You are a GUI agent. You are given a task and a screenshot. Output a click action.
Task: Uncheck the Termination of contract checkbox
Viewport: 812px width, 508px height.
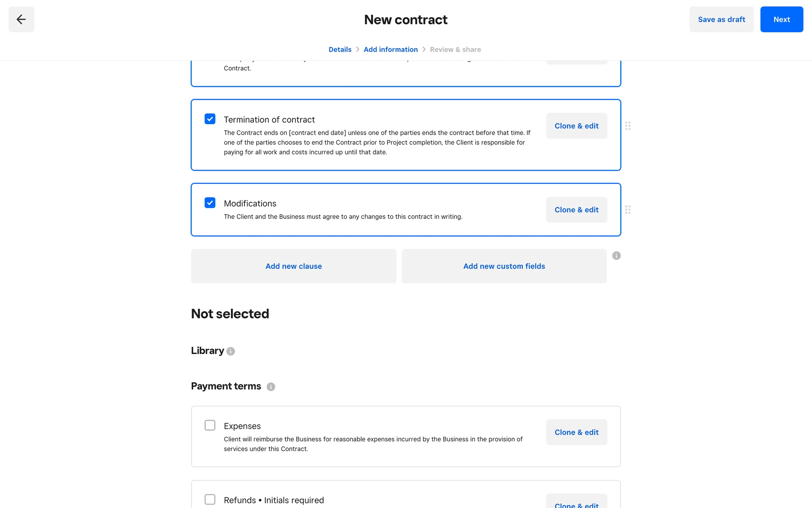click(210, 119)
